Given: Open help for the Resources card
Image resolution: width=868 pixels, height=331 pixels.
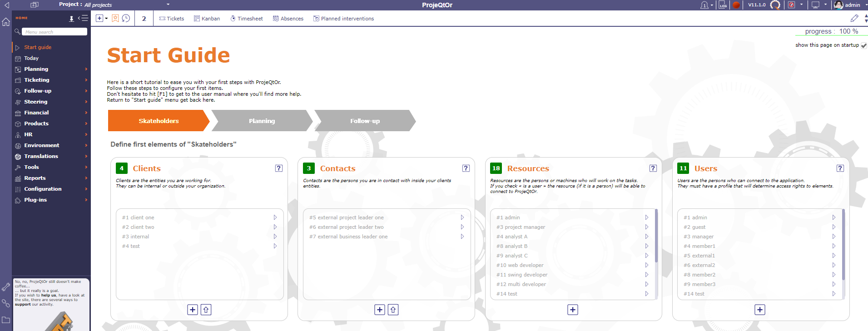Looking at the screenshot, I should pos(653,168).
